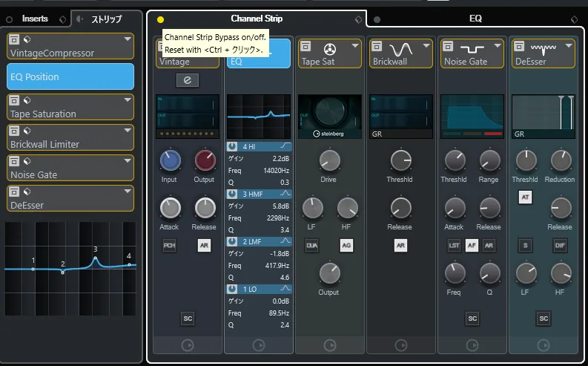Open Noise Gate module dropdown arrow
Viewport: 588px width, 366px height.
coord(498,46)
